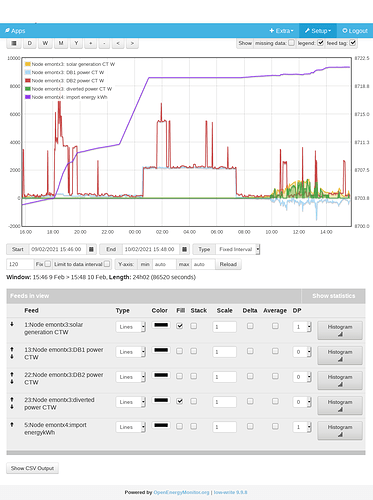Zoom out with the minus button
The image size is (373, 500).
(x=104, y=43)
